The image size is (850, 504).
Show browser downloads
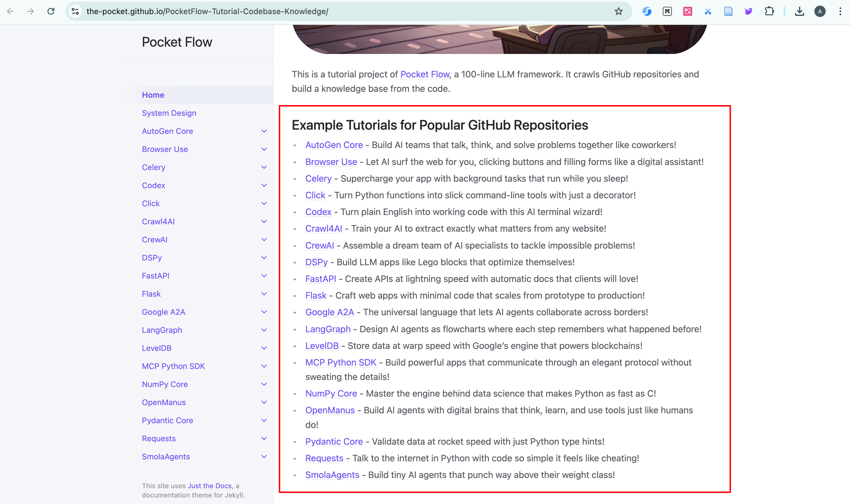coord(800,12)
